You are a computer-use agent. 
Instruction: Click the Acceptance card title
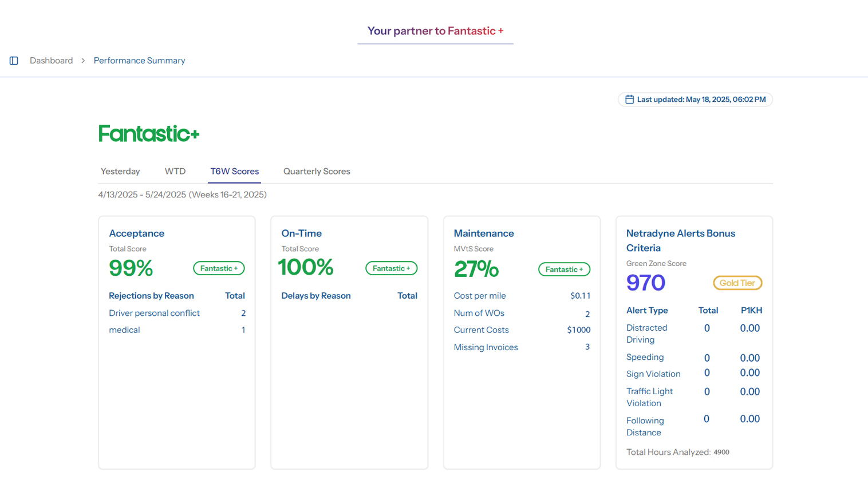[137, 233]
